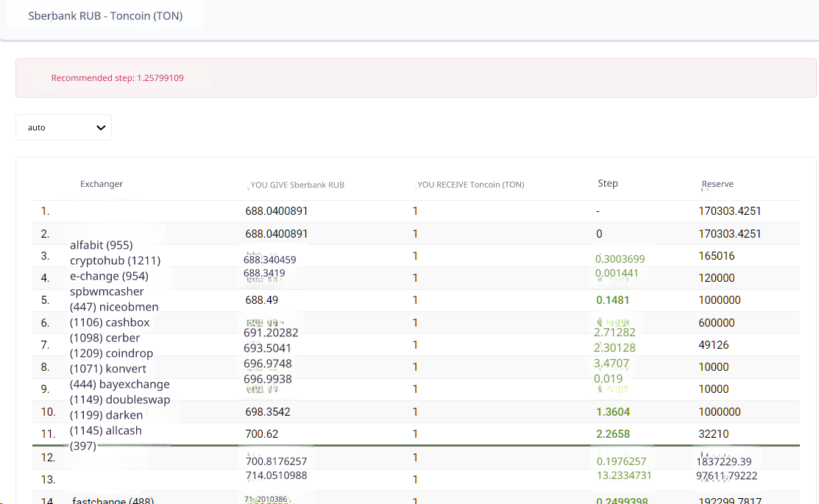
Task: Sort by the Exchanger column header
Action: (x=102, y=184)
